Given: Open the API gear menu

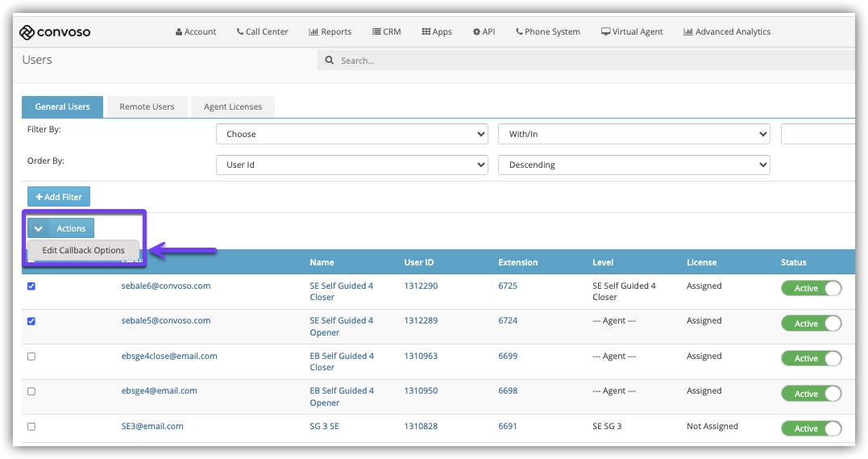Looking at the screenshot, I should pos(484,31).
